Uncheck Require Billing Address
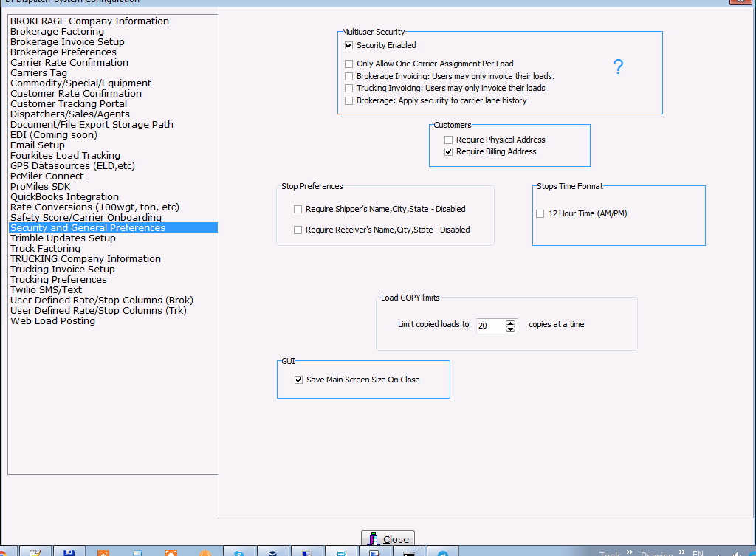 449,152
